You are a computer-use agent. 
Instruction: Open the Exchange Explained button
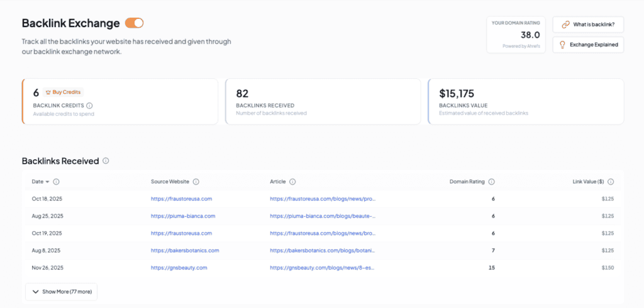click(x=588, y=45)
